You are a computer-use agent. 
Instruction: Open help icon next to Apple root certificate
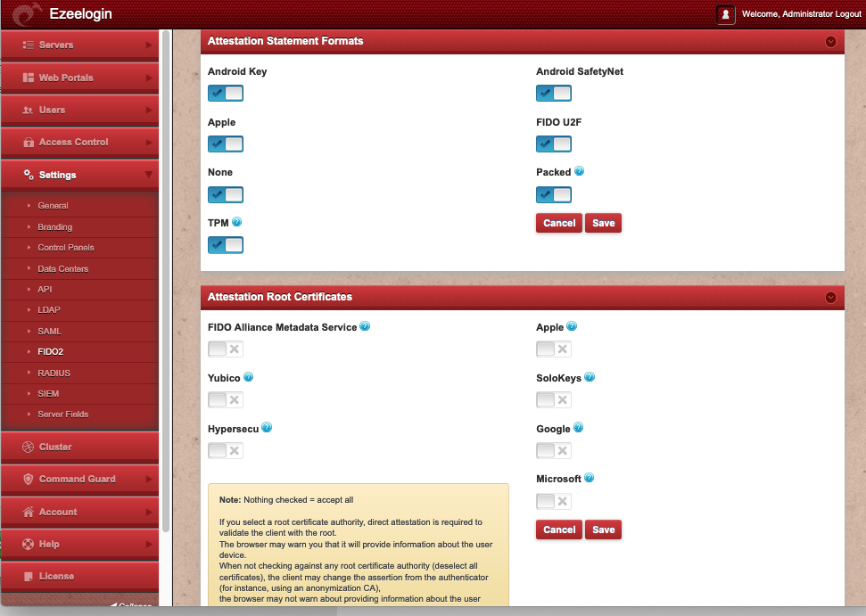(x=572, y=326)
